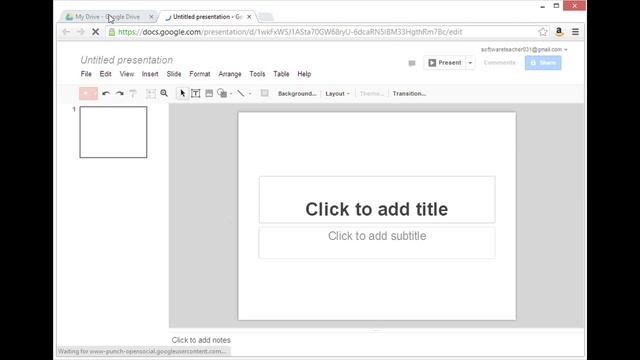The height and width of the screenshot is (360, 640).
Task: Bookmark this page with the star
Action: point(542,32)
